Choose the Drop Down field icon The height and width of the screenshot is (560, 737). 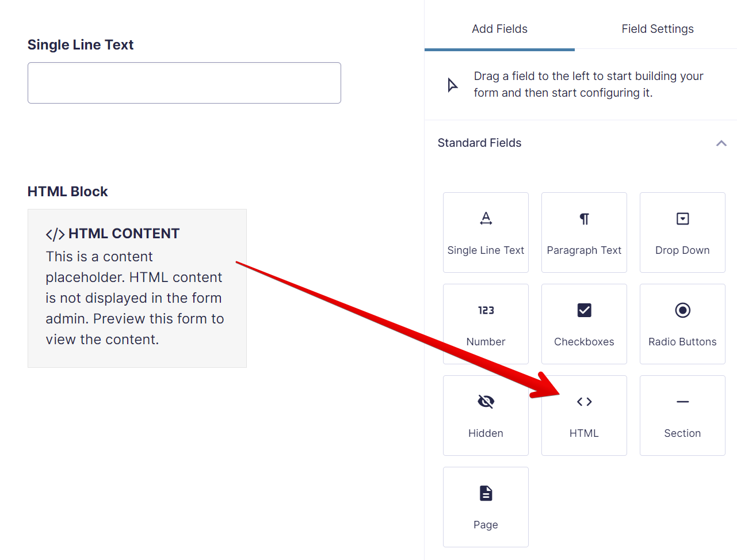[682, 219]
